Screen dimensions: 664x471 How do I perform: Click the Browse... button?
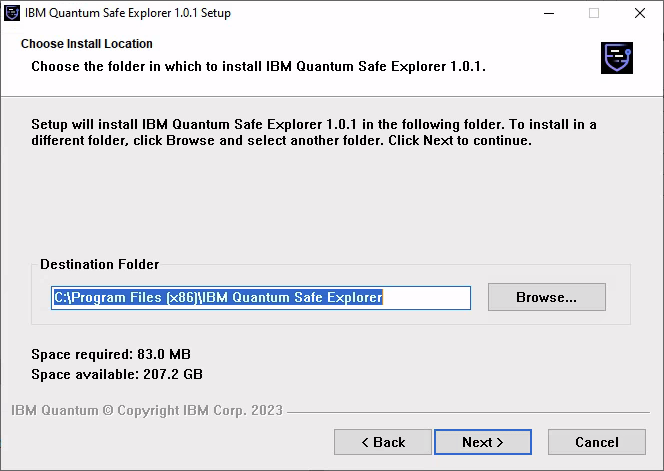tap(546, 297)
